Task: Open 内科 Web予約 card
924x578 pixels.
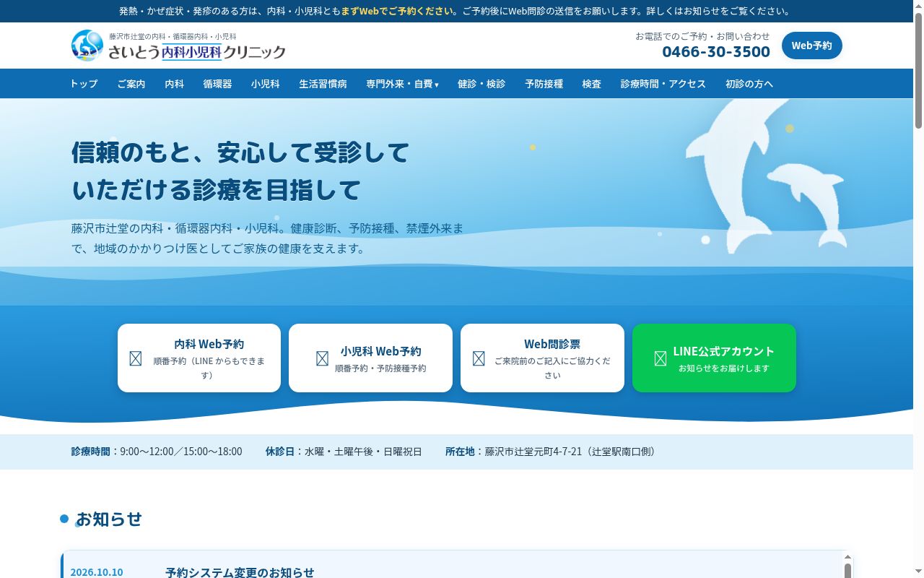Action: [x=199, y=358]
